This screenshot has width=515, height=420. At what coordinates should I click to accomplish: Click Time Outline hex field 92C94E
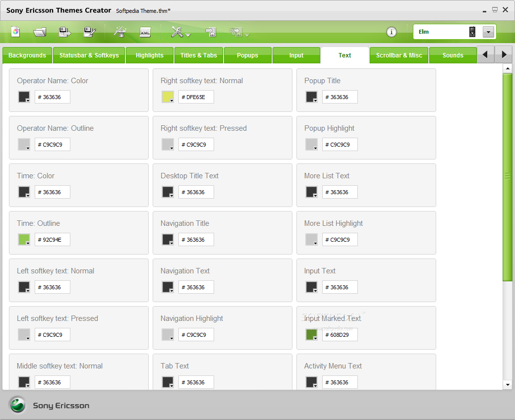click(53, 240)
